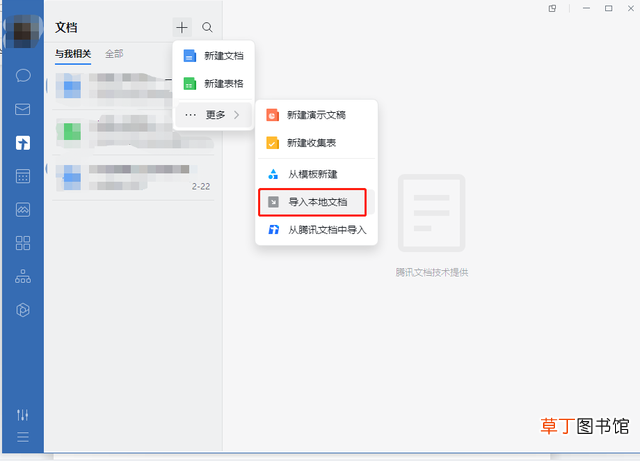The height and width of the screenshot is (461, 640).
Task: Open the calendar sidebar icon
Action: (23, 176)
